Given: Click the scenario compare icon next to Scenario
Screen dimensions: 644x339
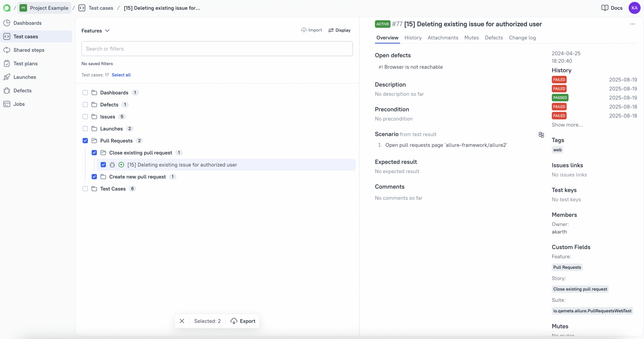Looking at the screenshot, I should click(x=541, y=135).
